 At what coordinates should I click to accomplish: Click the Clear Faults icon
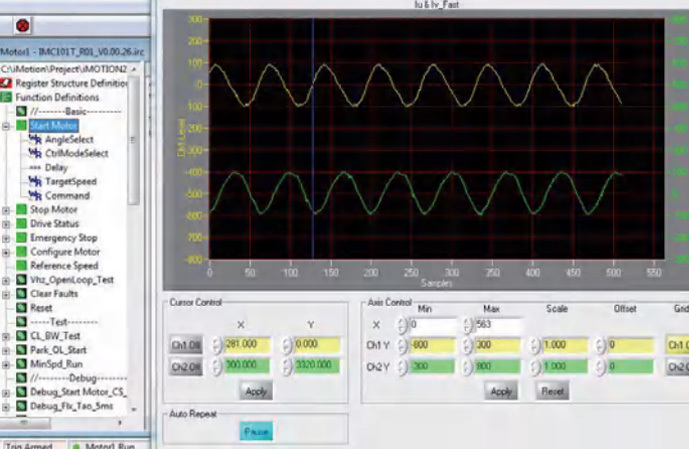22,293
